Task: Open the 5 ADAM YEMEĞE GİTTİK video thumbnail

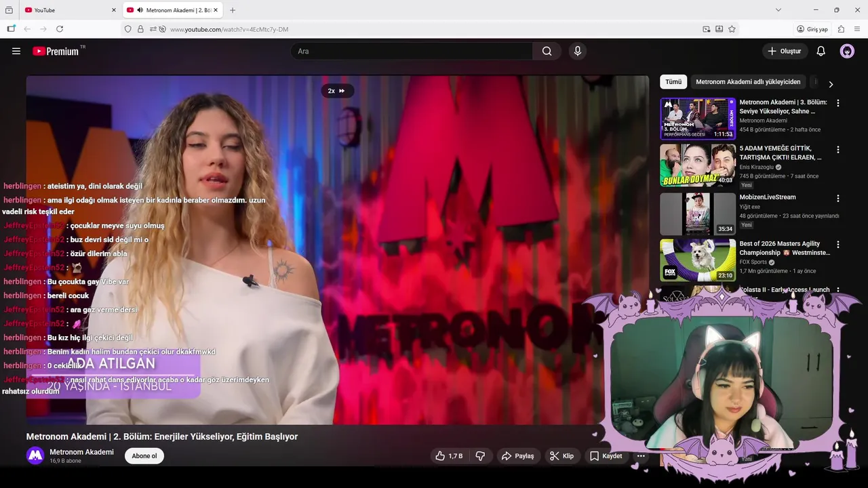Action: click(x=698, y=165)
